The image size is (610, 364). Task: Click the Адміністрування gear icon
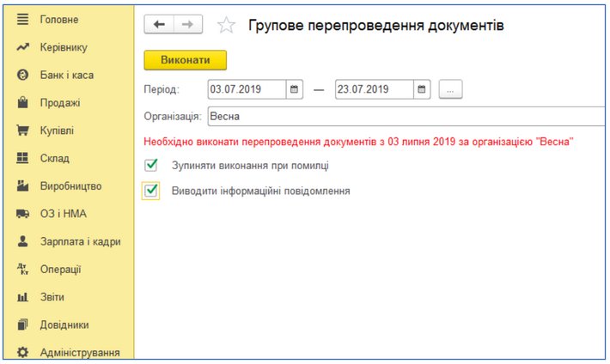tap(23, 353)
